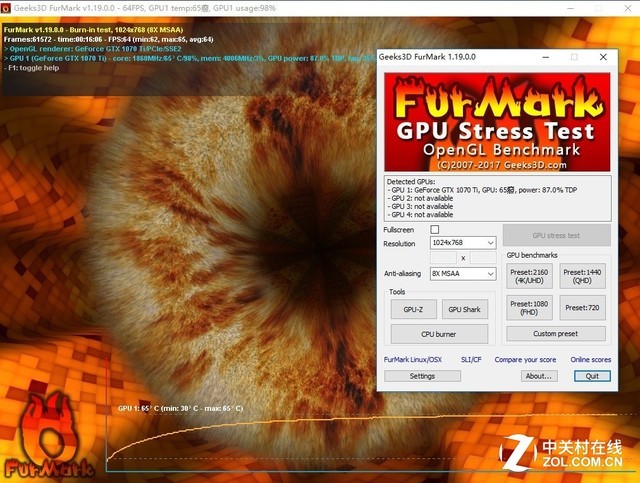Close the FurMark burn-in test window
640x483 pixels.
coord(628,8)
